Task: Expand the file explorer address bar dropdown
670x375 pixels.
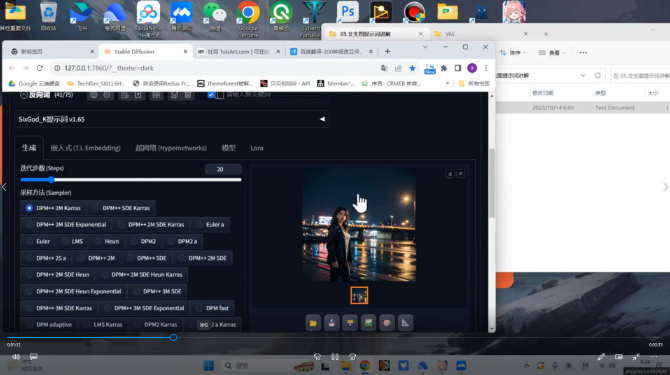Action: pyautogui.click(x=583, y=76)
